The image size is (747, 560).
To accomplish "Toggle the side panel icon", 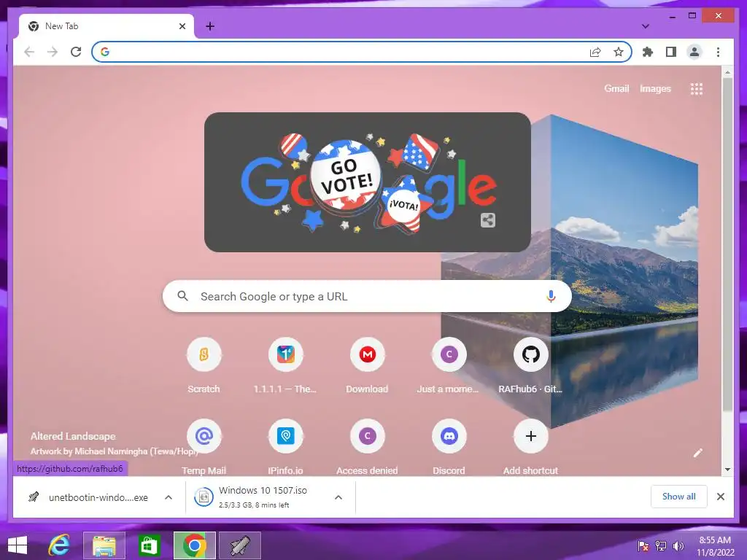I will (x=671, y=52).
